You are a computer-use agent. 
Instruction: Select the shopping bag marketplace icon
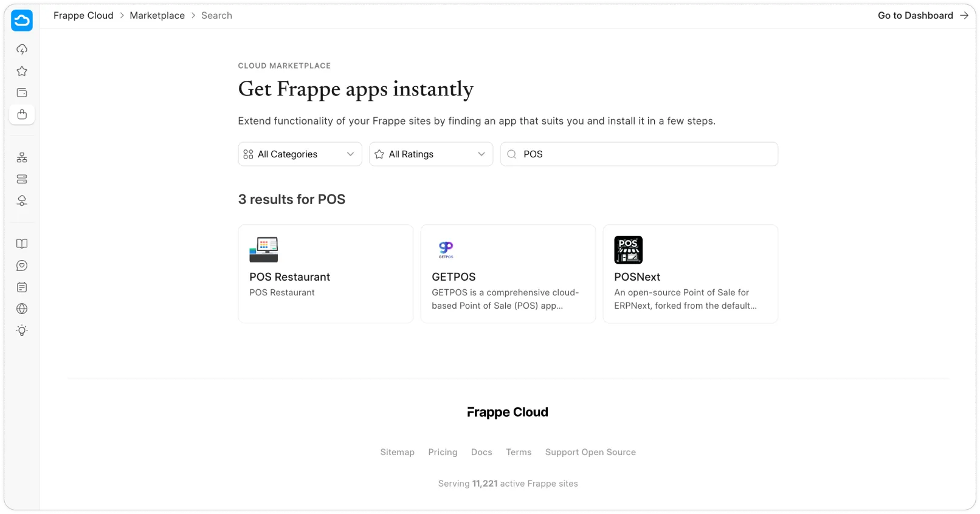point(22,115)
